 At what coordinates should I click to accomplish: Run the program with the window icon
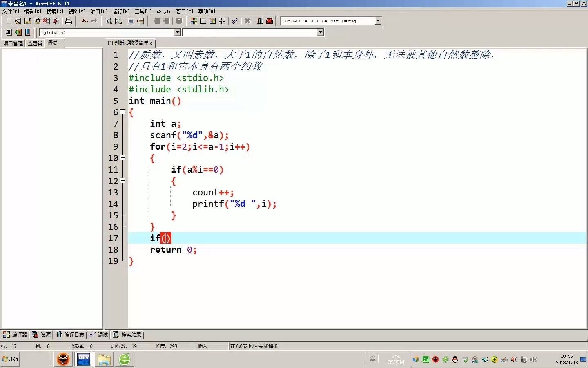(203, 21)
